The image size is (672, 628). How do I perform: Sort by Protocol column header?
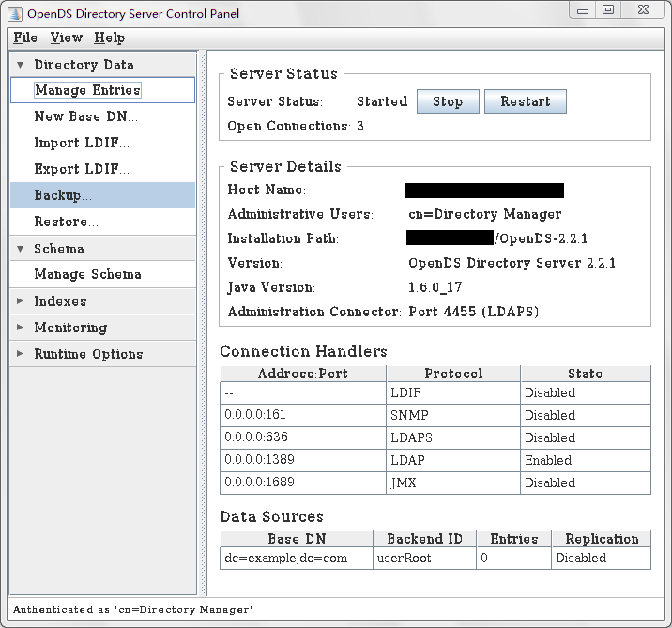[x=453, y=374]
